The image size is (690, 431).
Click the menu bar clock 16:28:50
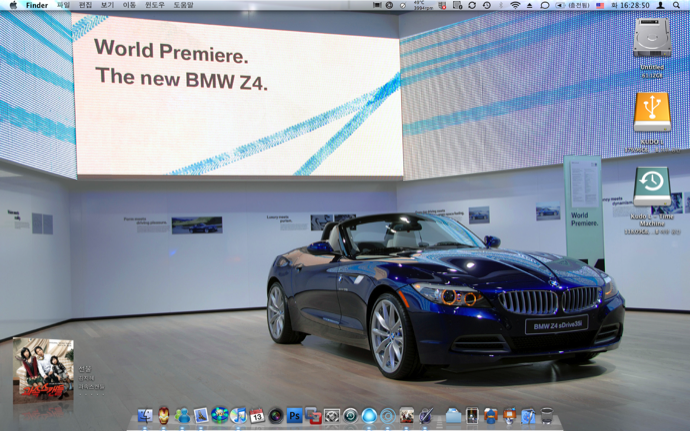[x=630, y=5]
